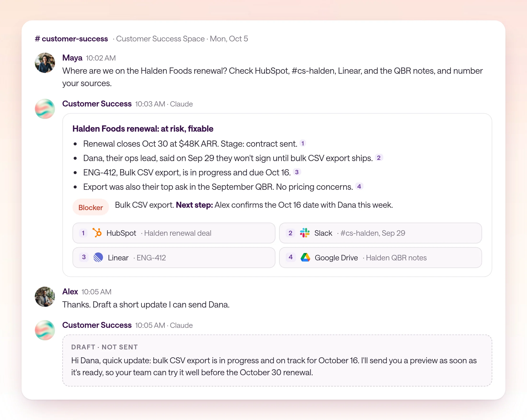Click the Google Drive logo icon
The height and width of the screenshot is (420, 527).
305,257
